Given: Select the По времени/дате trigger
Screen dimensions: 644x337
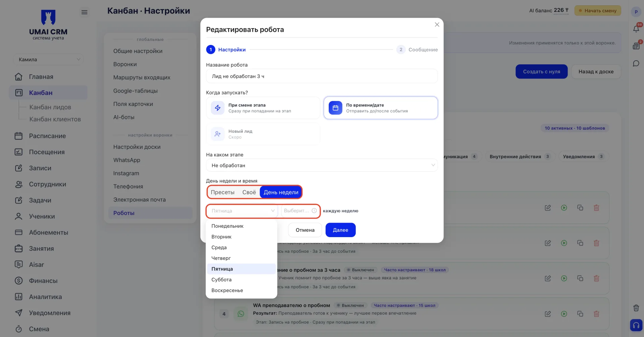Looking at the screenshot, I should [x=381, y=108].
